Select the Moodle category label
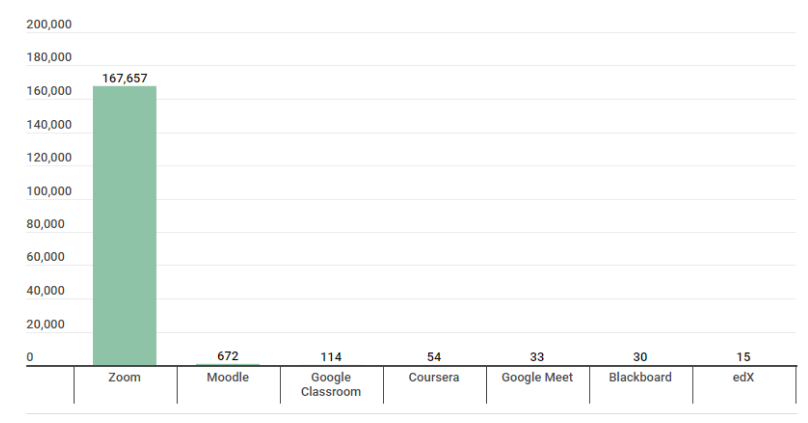Screen dimensions: 808x423 (228, 378)
